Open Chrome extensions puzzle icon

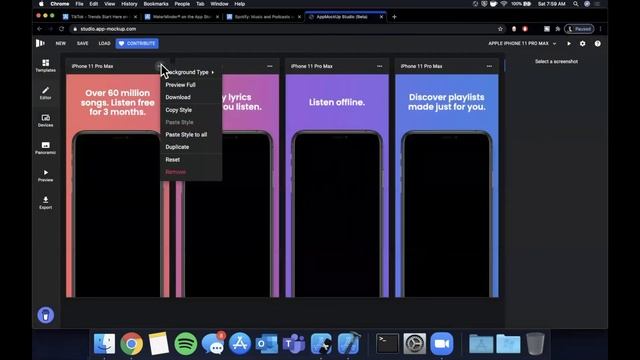point(558,29)
